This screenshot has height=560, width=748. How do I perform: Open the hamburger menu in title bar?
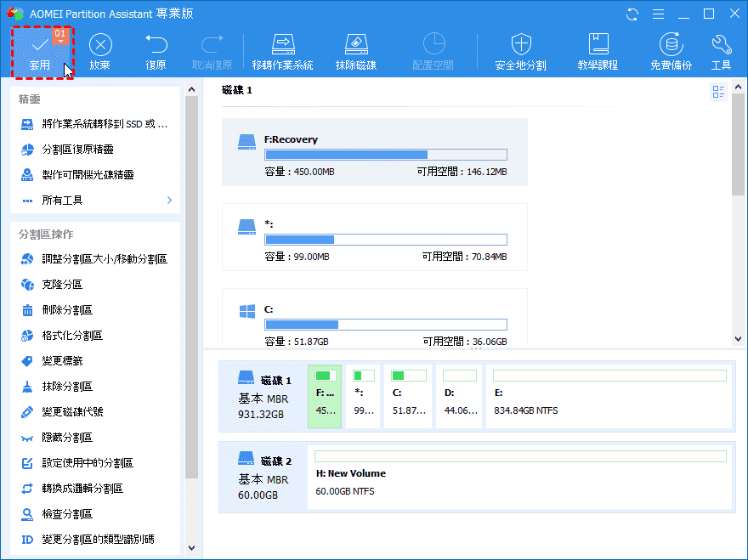pos(658,14)
